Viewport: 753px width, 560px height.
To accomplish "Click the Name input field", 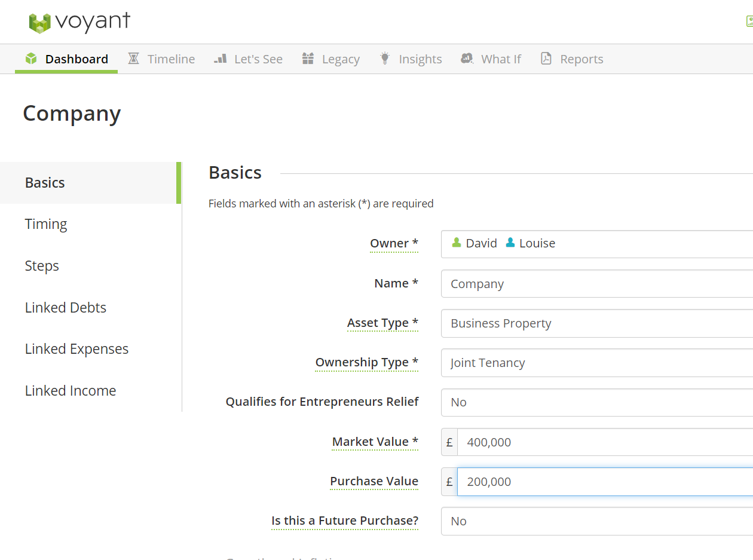I will (x=597, y=284).
